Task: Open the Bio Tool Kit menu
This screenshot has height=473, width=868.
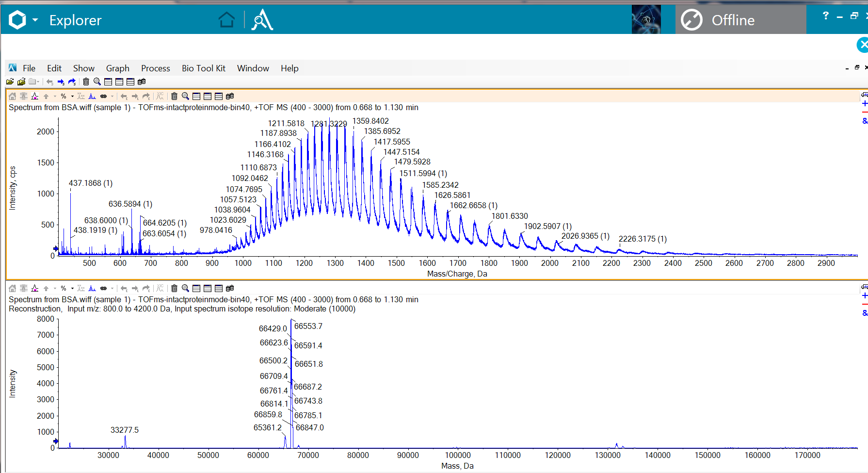Action: [203, 68]
